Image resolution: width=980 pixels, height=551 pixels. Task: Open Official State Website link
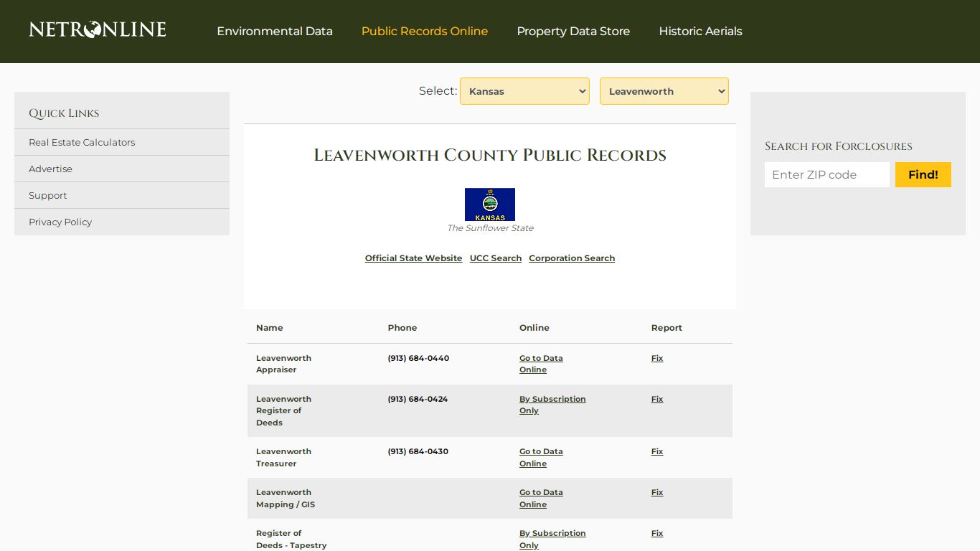tap(413, 258)
